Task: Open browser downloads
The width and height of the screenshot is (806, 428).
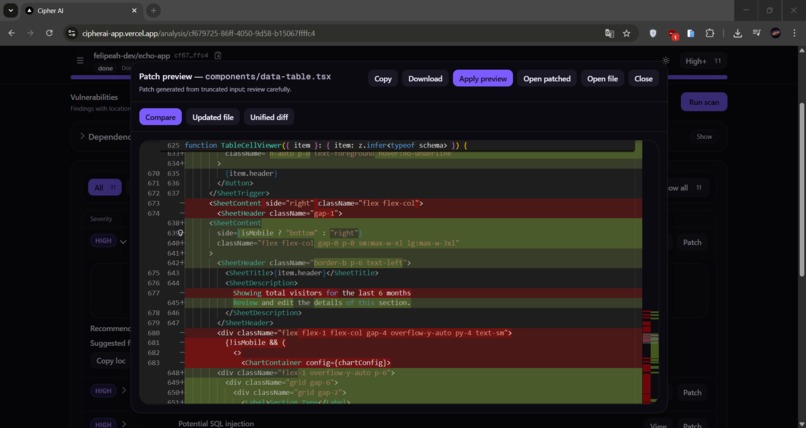Action: click(737, 33)
